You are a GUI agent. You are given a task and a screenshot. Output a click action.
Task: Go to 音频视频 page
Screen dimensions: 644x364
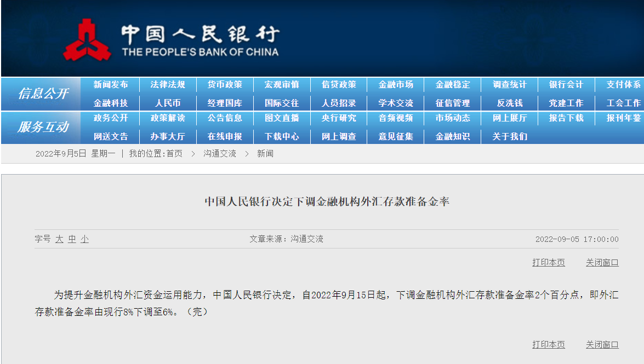tap(396, 118)
